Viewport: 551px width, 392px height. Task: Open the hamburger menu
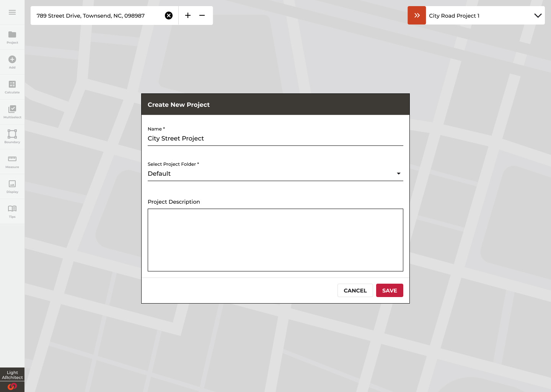[x=12, y=12]
